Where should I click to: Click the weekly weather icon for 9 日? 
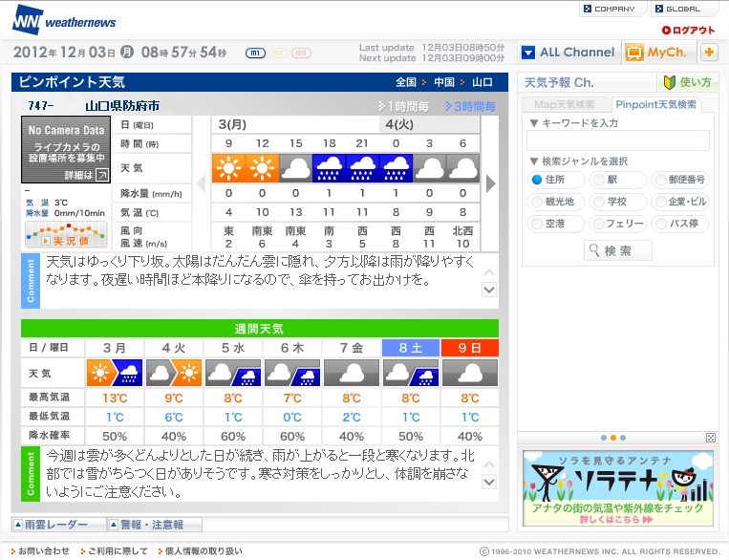(x=470, y=373)
